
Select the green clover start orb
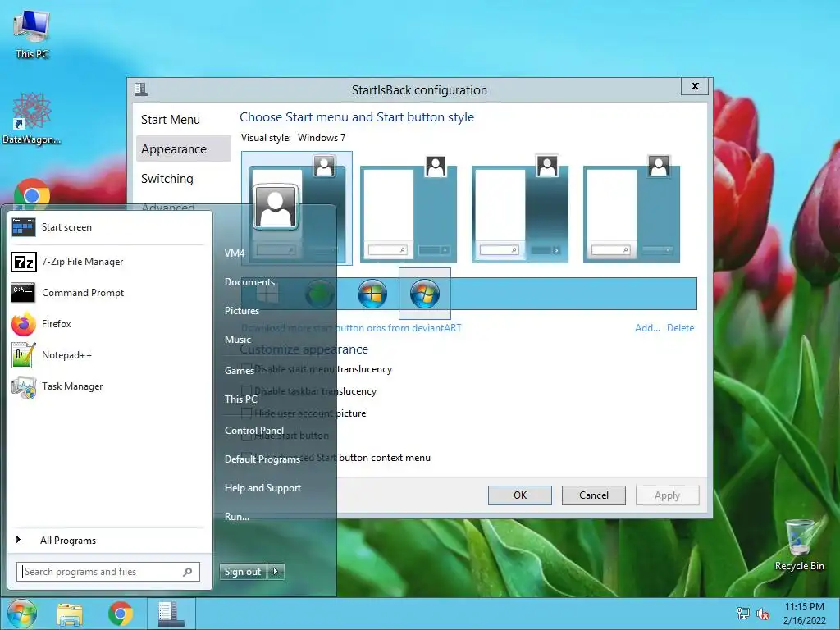tap(320, 294)
